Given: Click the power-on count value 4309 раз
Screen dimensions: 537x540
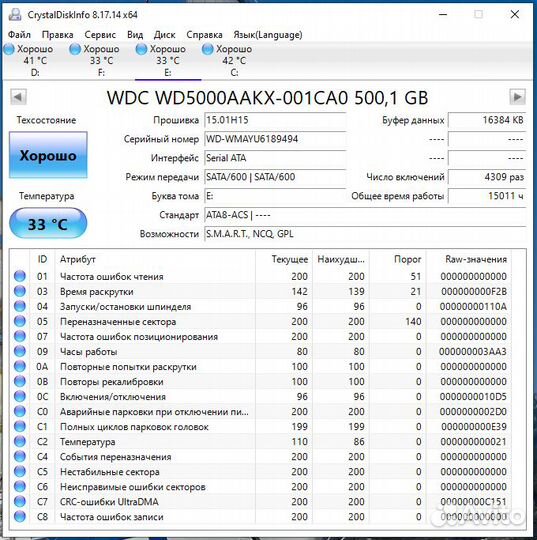Looking at the screenshot, I should tap(487, 177).
